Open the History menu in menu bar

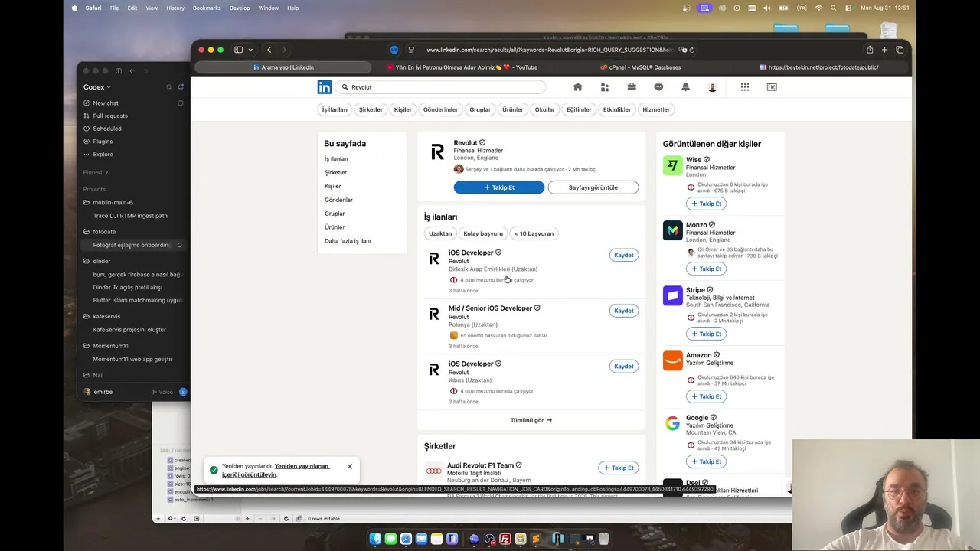tap(175, 8)
